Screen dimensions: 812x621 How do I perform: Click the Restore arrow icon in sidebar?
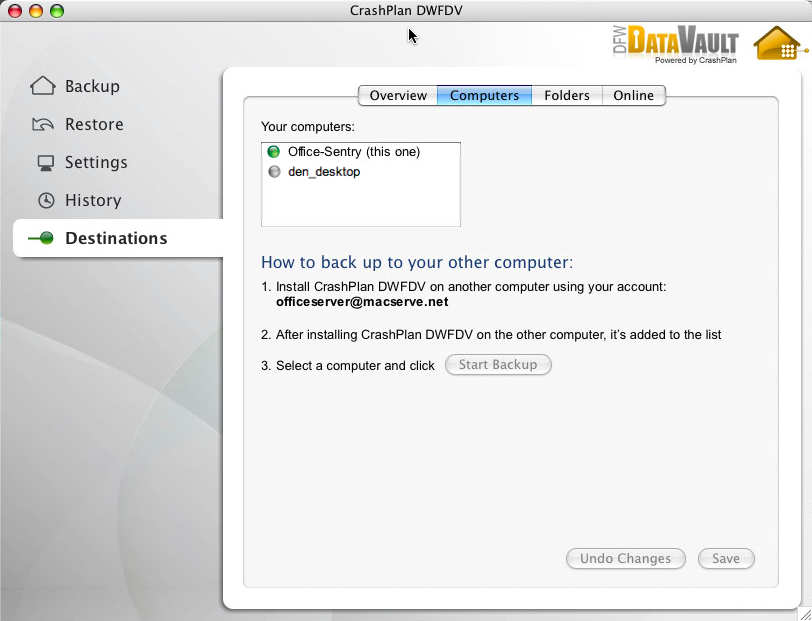(x=42, y=124)
